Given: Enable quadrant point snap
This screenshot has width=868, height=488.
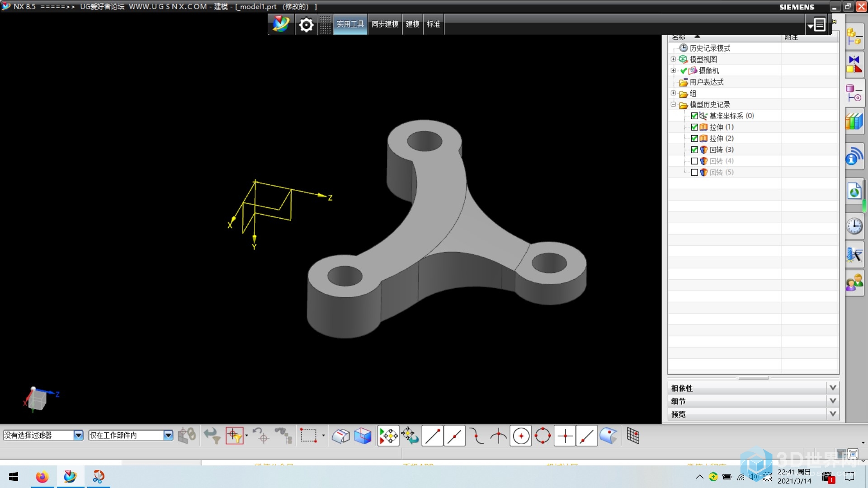Looking at the screenshot, I should tap(542, 436).
